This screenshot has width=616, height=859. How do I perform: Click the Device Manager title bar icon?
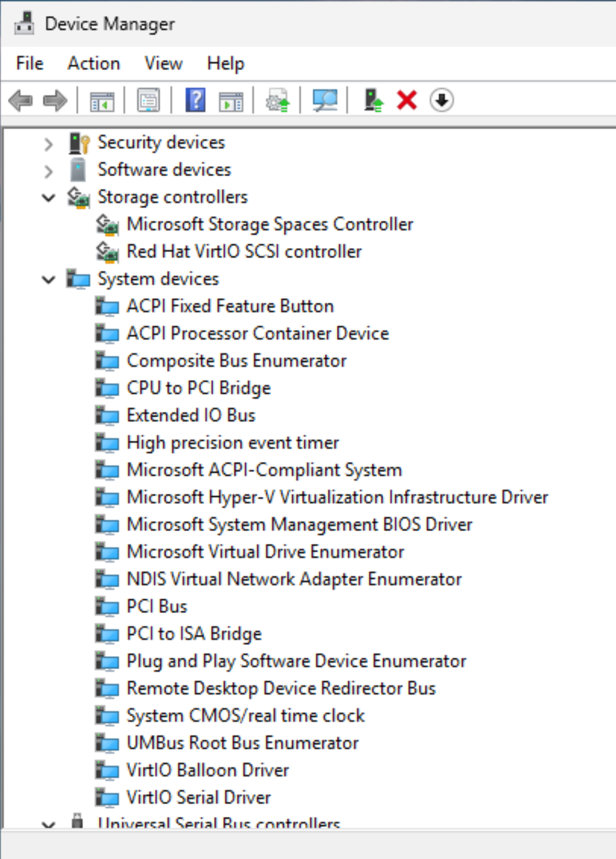24,23
